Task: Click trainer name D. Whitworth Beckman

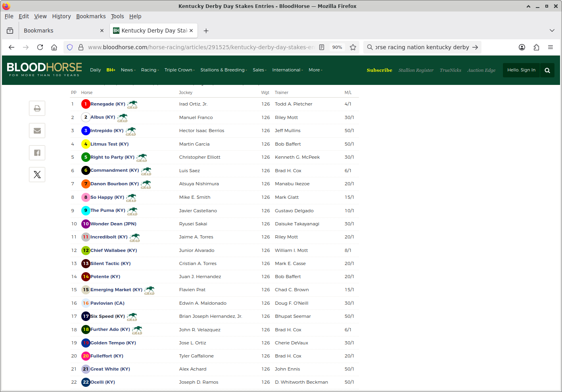Action: 301,382
